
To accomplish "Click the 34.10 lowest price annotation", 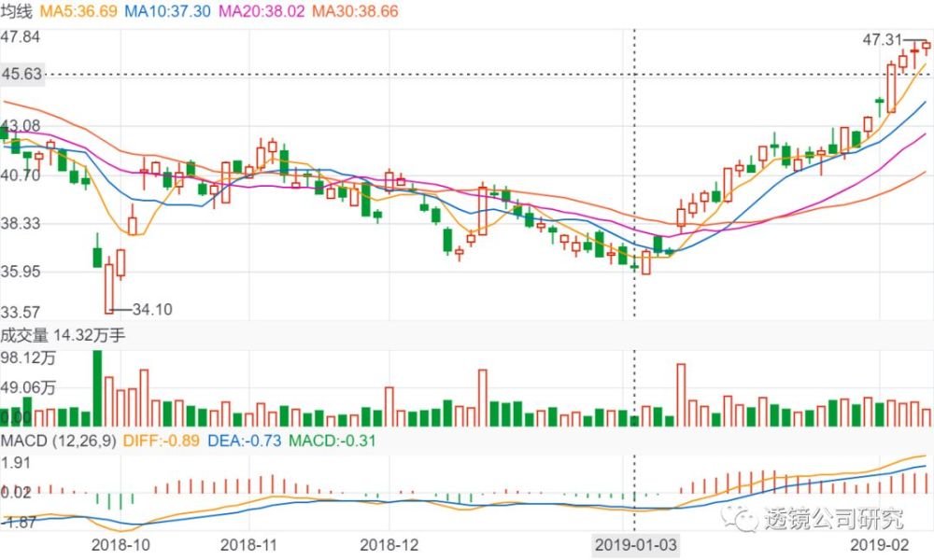I will coord(152,310).
